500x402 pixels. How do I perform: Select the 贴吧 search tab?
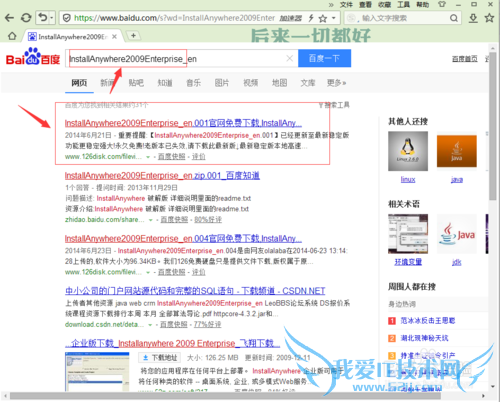tap(136, 83)
